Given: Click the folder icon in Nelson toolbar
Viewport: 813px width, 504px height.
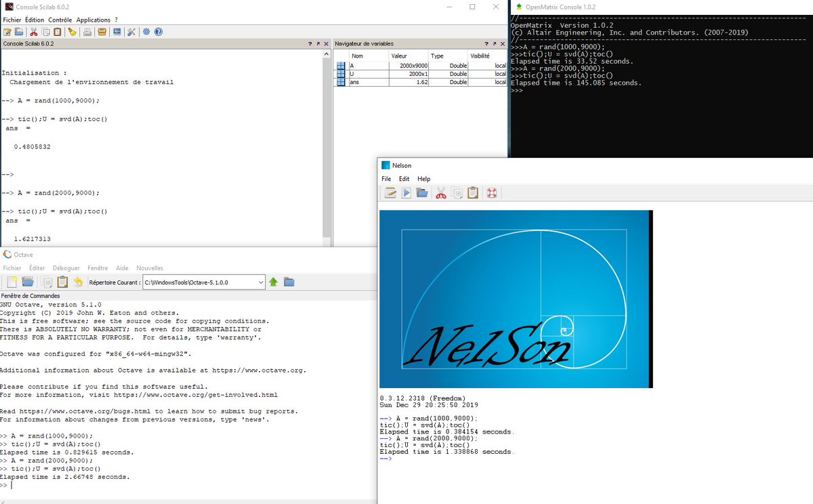Looking at the screenshot, I should pyautogui.click(x=421, y=193).
